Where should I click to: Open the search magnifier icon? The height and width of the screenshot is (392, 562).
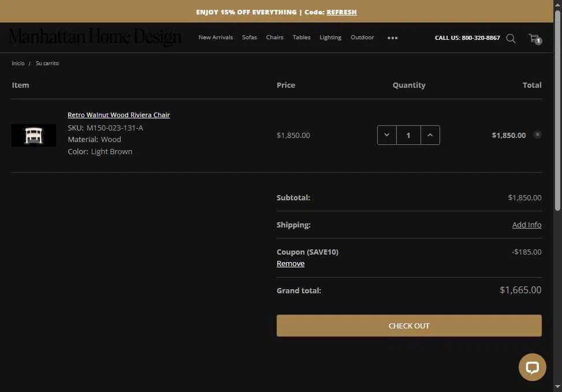click(x=511, y=38)
